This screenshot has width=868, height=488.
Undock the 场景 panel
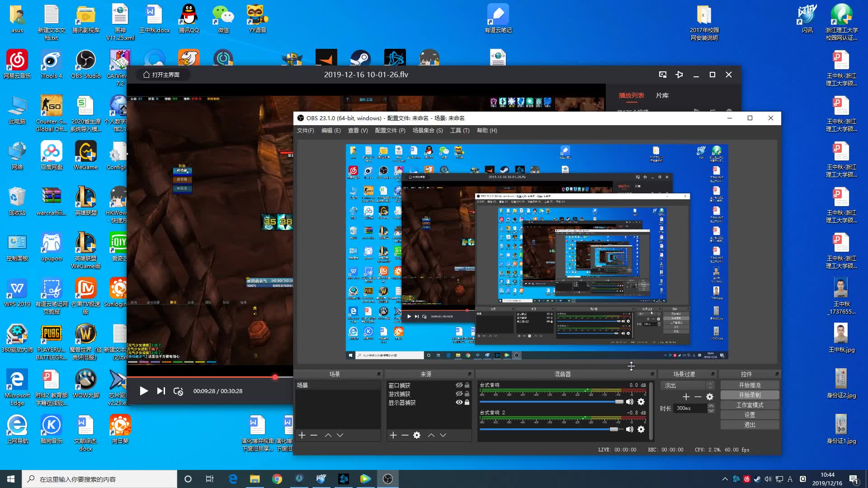[379, 374]
